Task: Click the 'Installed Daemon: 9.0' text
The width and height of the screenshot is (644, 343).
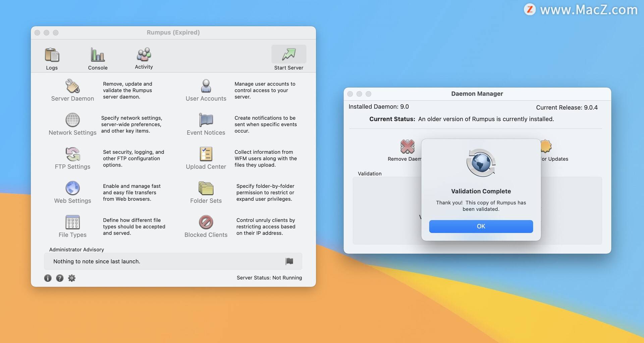Action: (379, 107)
